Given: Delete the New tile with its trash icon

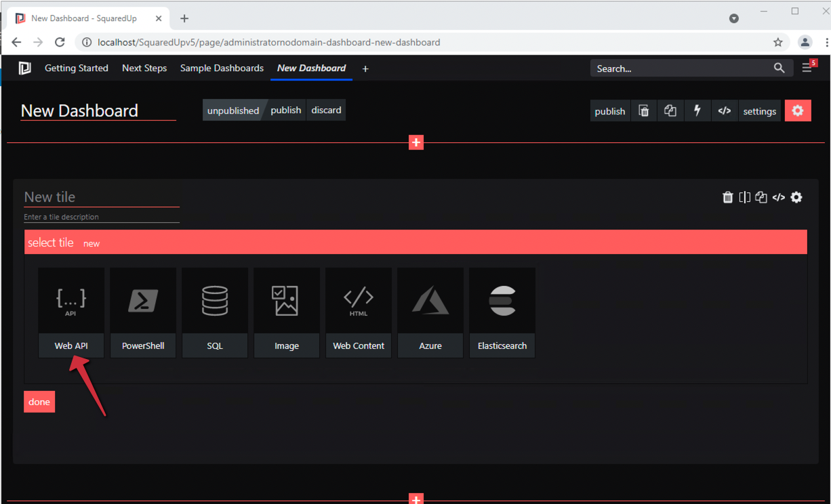Looking at the screenshot, I should pyautogui.click(x=728, y=197).
